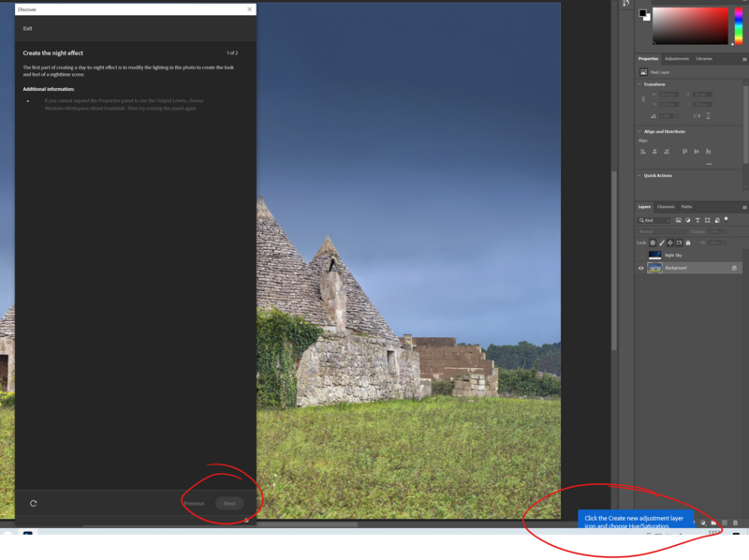Filter layers by smart objects icon
This screenshot has width=749, height=560.
tap(717, 220)
